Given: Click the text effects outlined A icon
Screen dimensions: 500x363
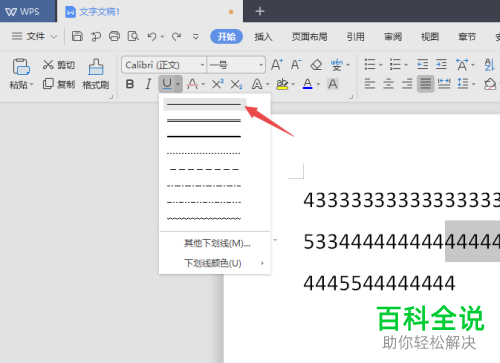Looking at the screenshot, I should 257,84.
